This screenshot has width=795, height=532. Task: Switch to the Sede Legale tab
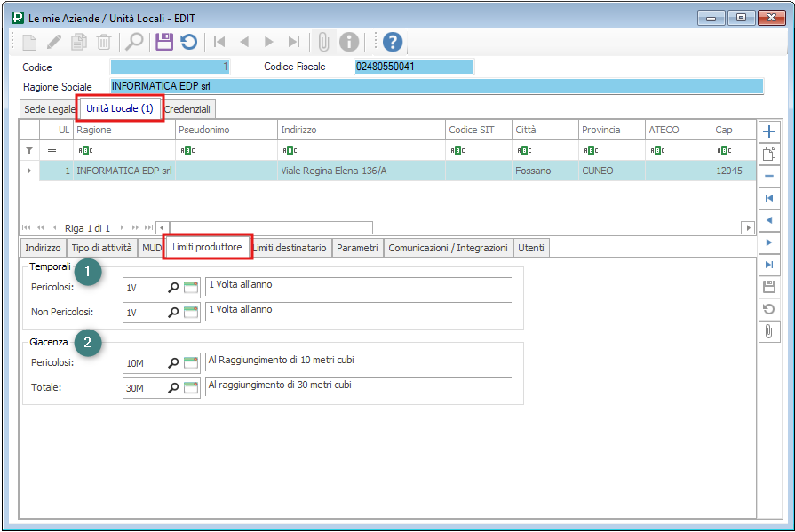[50, 108]
